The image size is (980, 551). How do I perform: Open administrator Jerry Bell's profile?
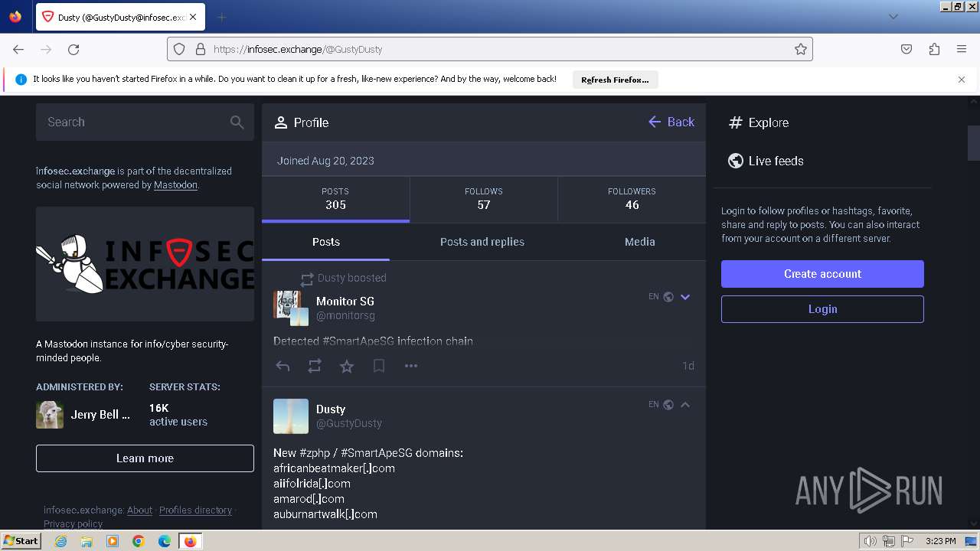click(x=84, y=415)
